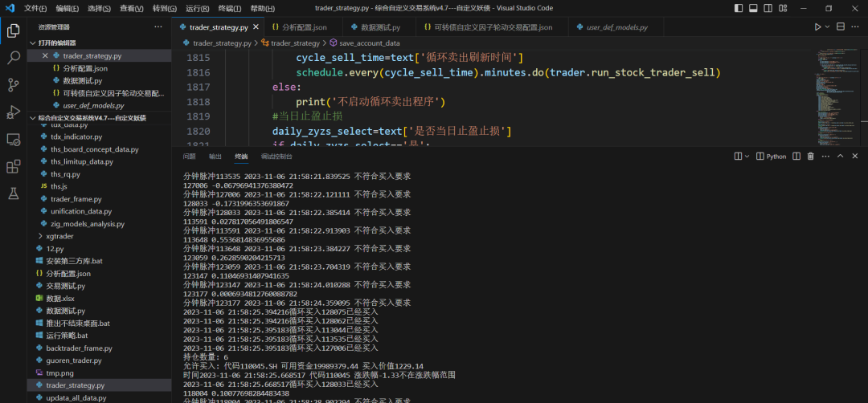
Task: Open the new terminal dropdown arrow
Action: (747, 157)
